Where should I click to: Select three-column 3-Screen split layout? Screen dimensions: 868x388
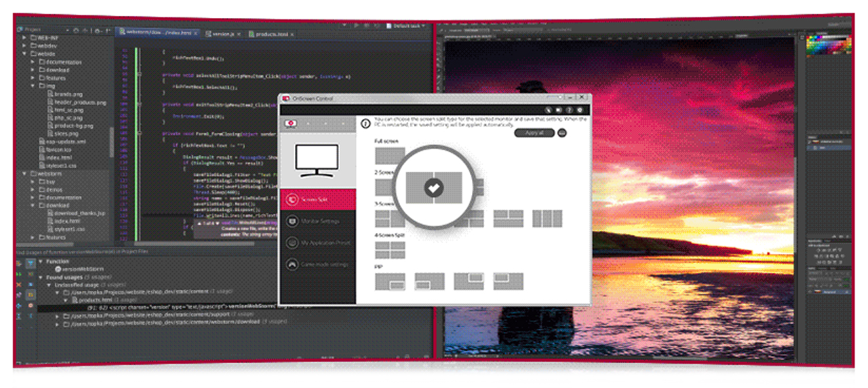547,218
